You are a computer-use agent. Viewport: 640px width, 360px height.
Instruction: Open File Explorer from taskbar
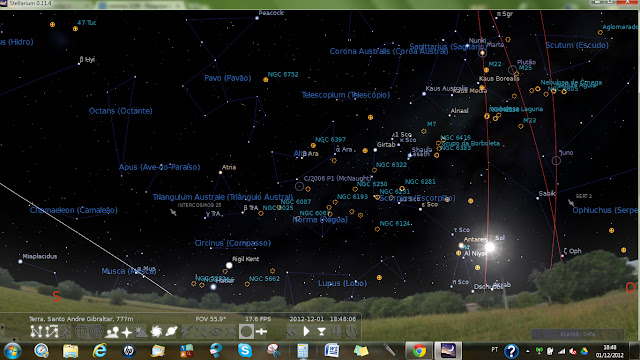click(70, 351)
